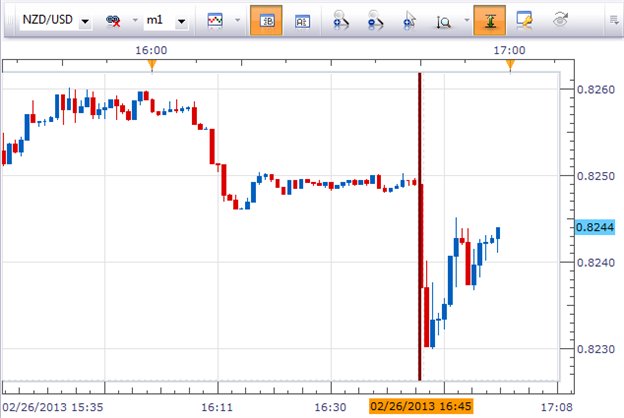Click the unlink chart icon with red X
The width and height of the screenshot is (624, 418).
[113, 21]
